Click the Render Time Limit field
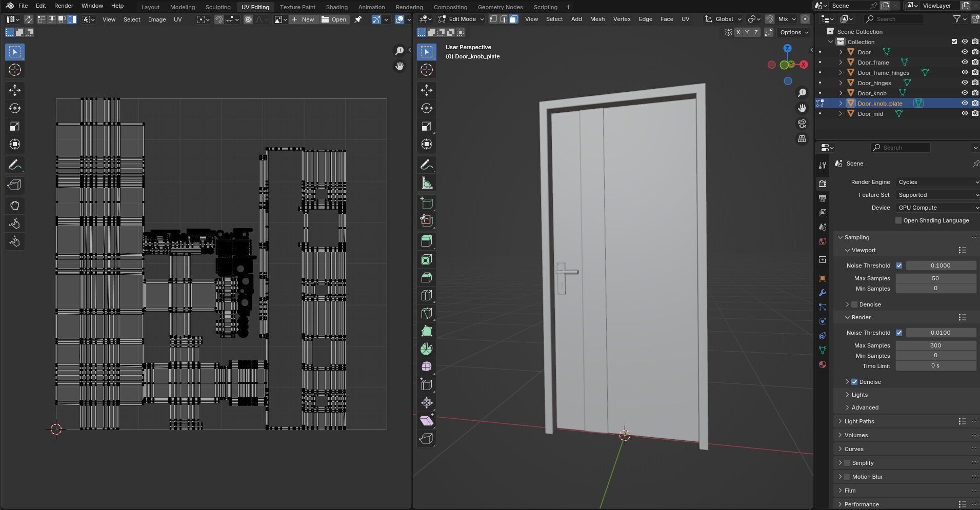This screenshot has height=510, width=980. point(935,366)
